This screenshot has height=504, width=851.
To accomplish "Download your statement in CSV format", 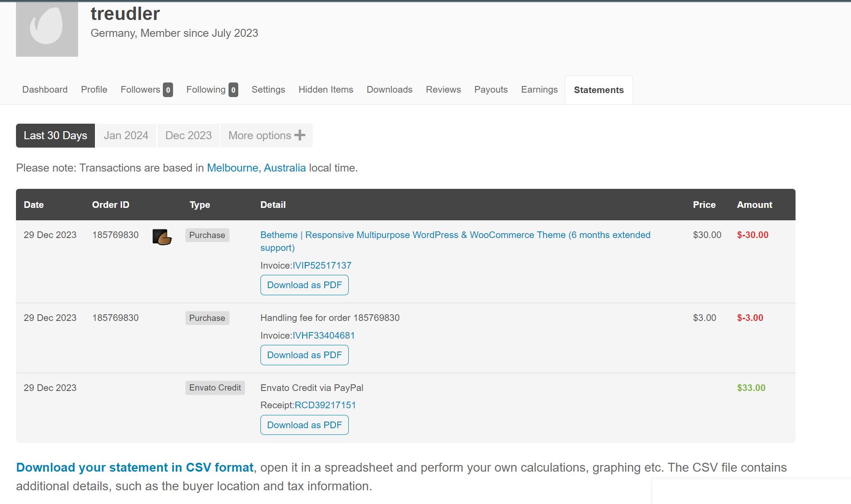I will pos(135,468).
